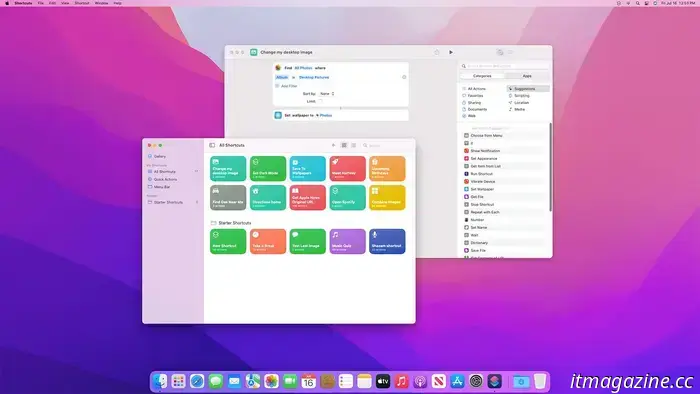Select the Scripting category
700x394 pixels.
[x=519, y=95]
